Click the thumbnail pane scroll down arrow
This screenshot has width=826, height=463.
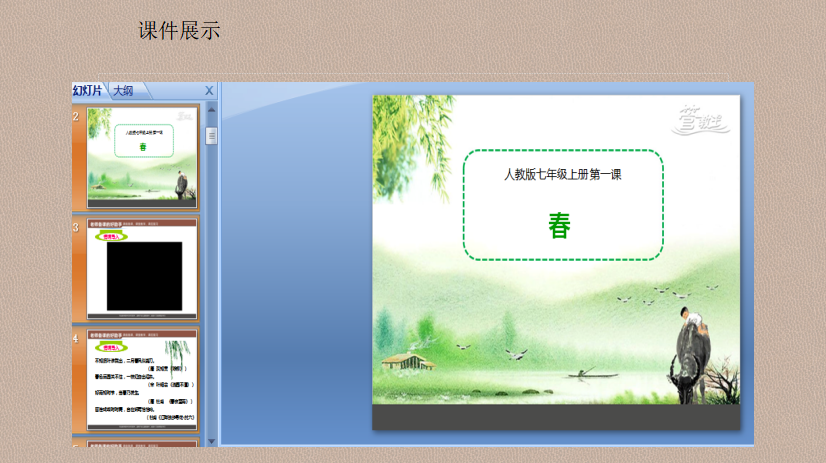pos(211,441)
